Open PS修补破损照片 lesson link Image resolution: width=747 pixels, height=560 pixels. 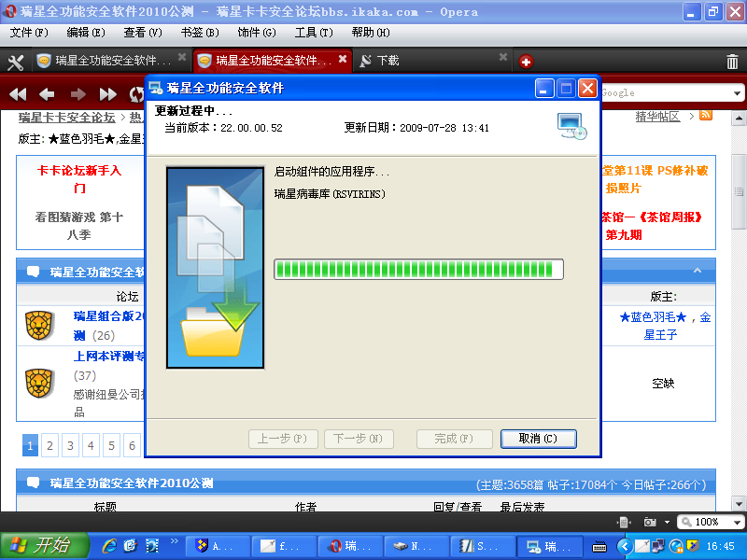click(655, 179)
